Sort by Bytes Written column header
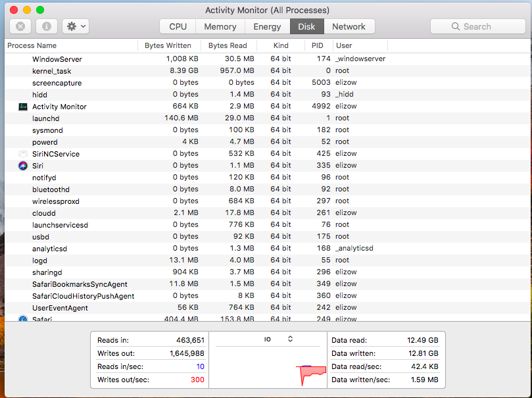Image resolution: width=532 pixels, height=398 pixels. pos(169,46)
